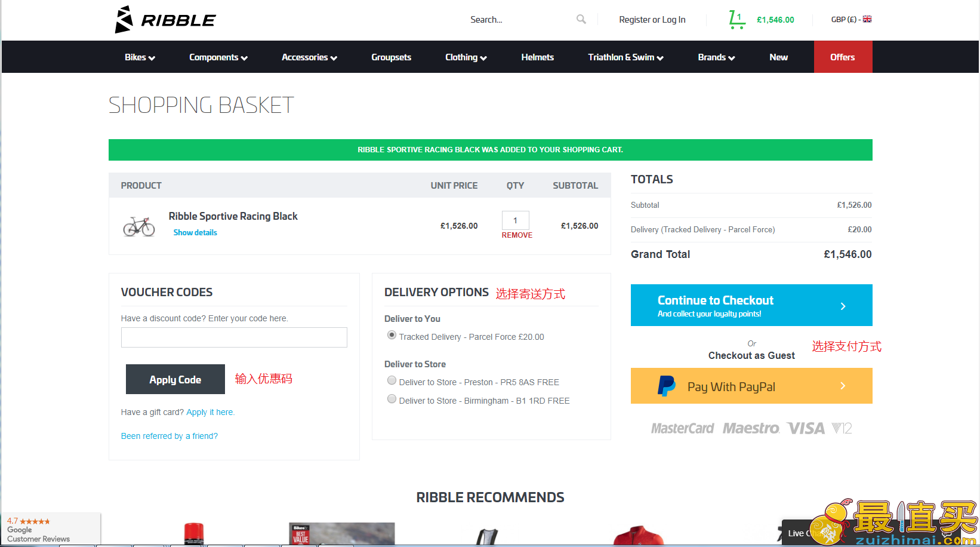980x547 pixels.
Task: Open the Google Customer Reviews badge
Action: pyautogui.click(x=51, y=529)
